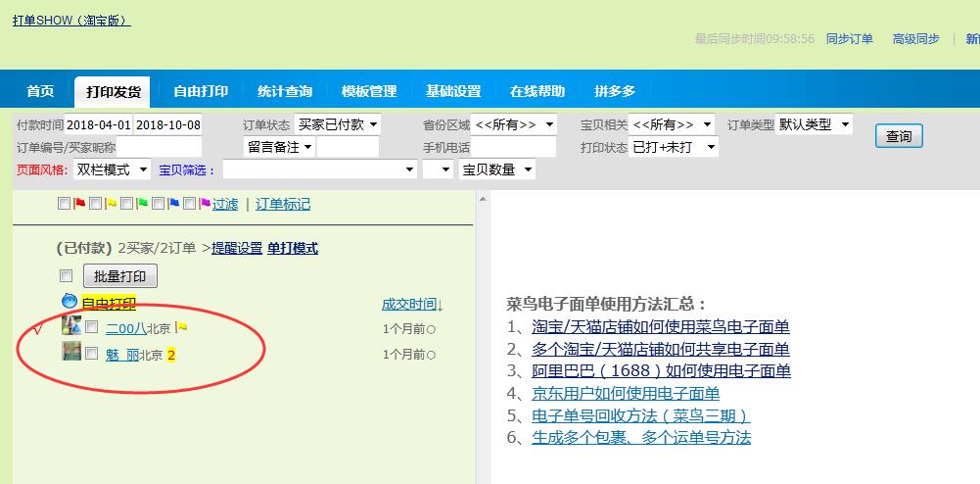Viewport: 980px width, 484px height.
Task: Tick the select-all checkbox beside 批量打印
Action: (67, 276)
